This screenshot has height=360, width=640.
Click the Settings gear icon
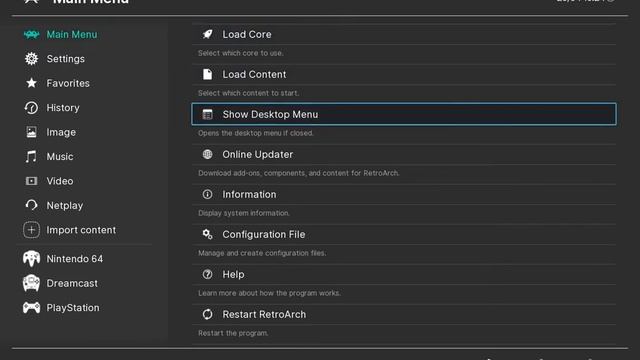[31, 59]
